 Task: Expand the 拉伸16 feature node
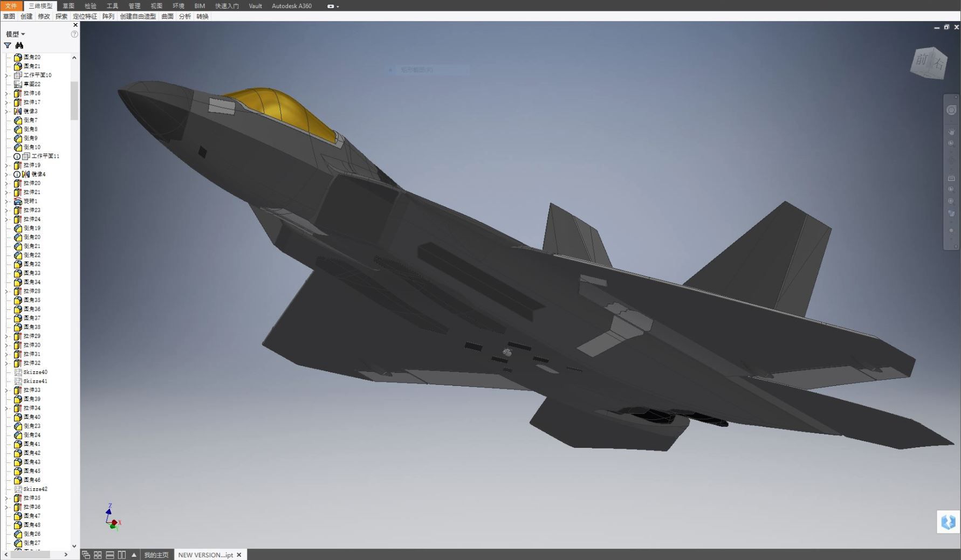(x=7, y=94)
